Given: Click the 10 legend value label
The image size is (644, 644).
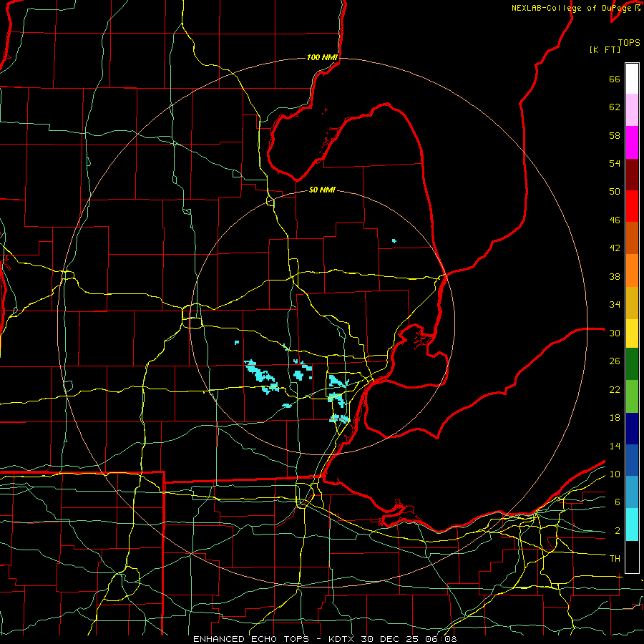Looking at the screenshot, I should (x=615, y=475).
